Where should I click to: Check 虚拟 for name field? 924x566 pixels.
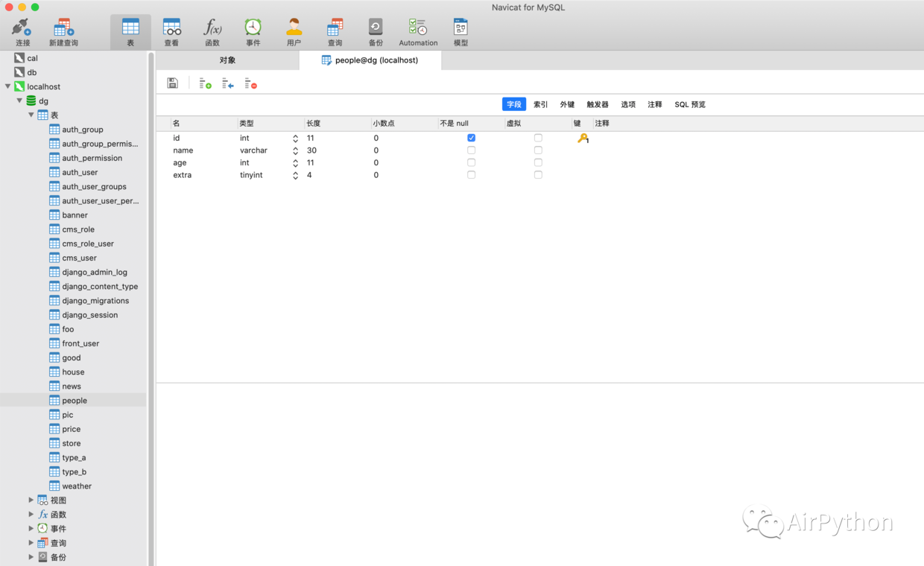pos(538,150)
